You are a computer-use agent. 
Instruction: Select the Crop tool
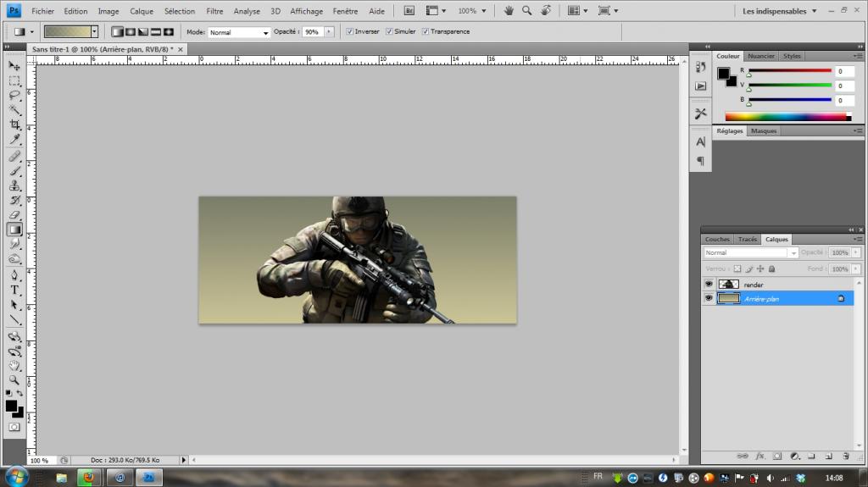(14, 125)
